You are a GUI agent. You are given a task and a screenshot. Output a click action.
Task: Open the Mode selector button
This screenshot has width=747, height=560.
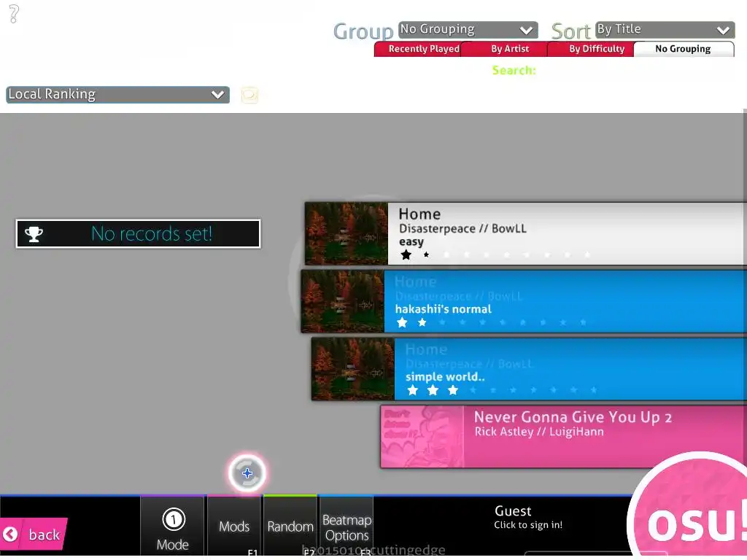coord(172,526)
